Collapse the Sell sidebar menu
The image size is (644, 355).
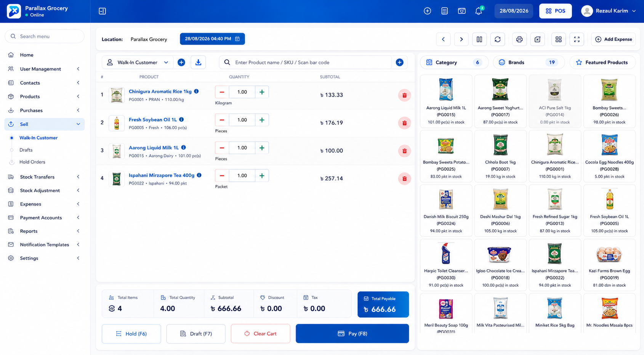coord(45,124)
